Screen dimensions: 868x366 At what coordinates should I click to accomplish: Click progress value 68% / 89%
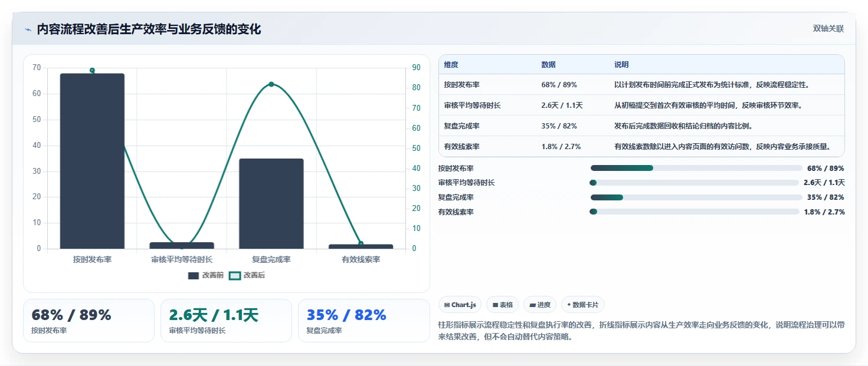click(826, 169)
